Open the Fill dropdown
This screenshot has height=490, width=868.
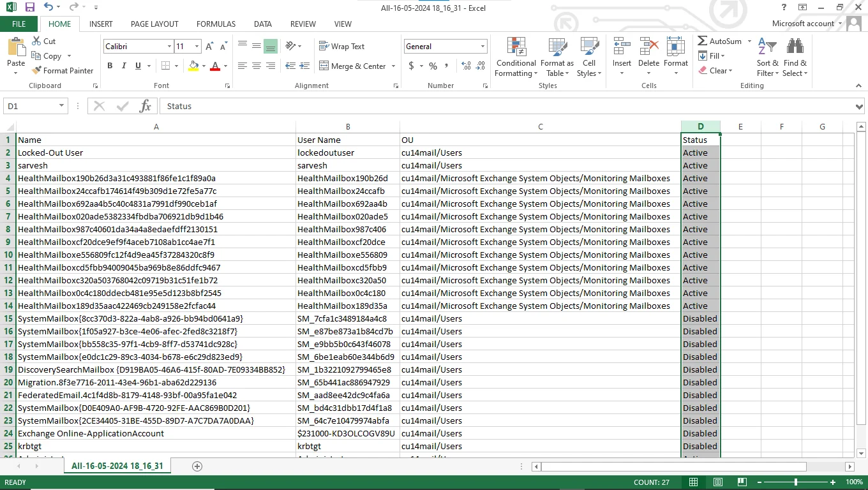(711, 56)
